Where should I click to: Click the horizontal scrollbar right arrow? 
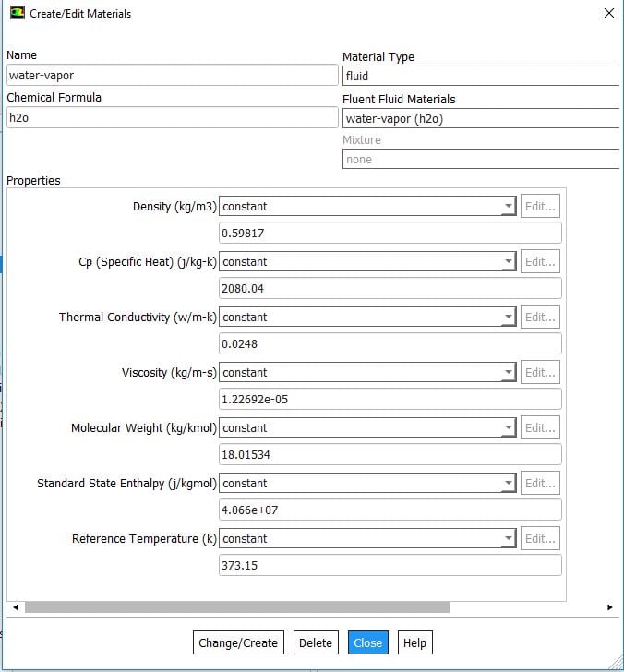click(610, 606)
